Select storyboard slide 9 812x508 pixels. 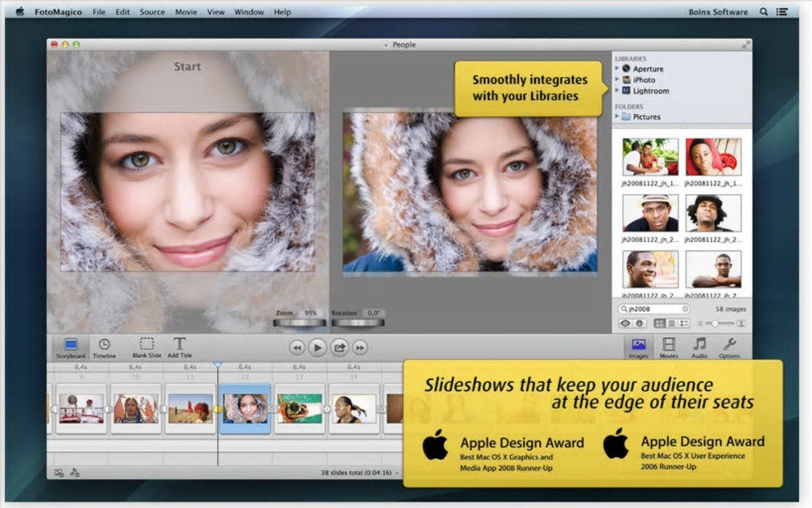click(81, 408)
